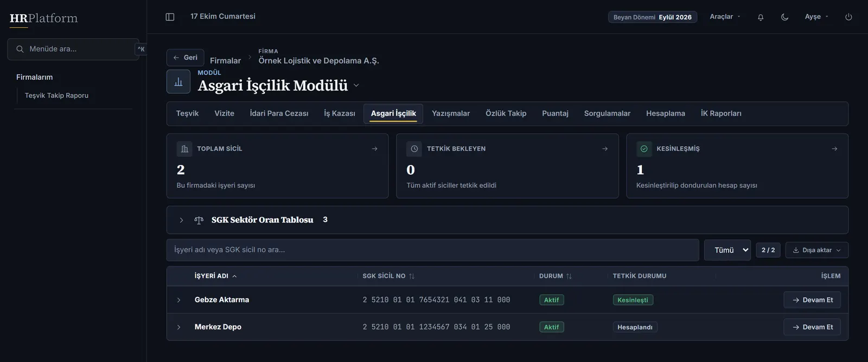
Task: Click the power logout icon
Action: 848,17
